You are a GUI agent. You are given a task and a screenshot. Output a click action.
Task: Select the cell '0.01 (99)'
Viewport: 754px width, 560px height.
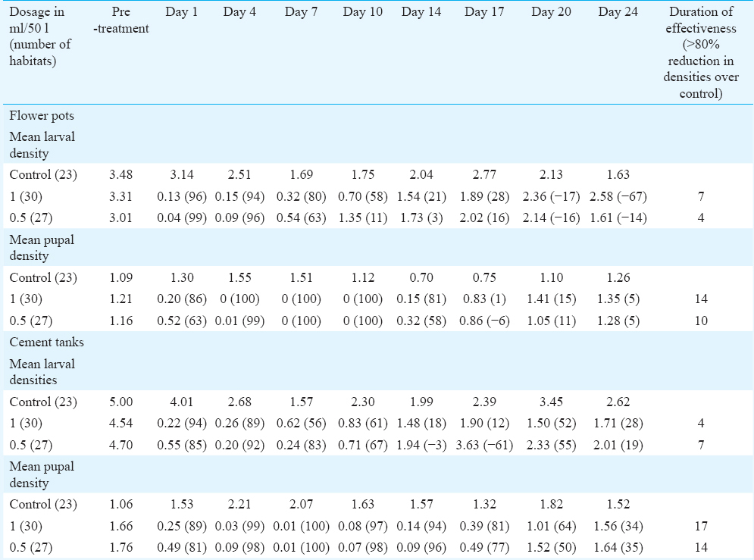(x=239, y=321)
